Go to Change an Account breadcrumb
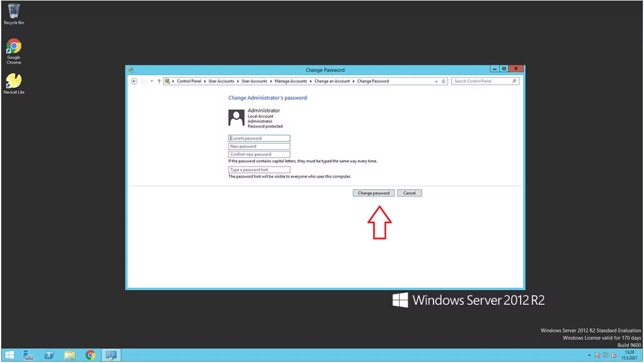 coord(332,81)
